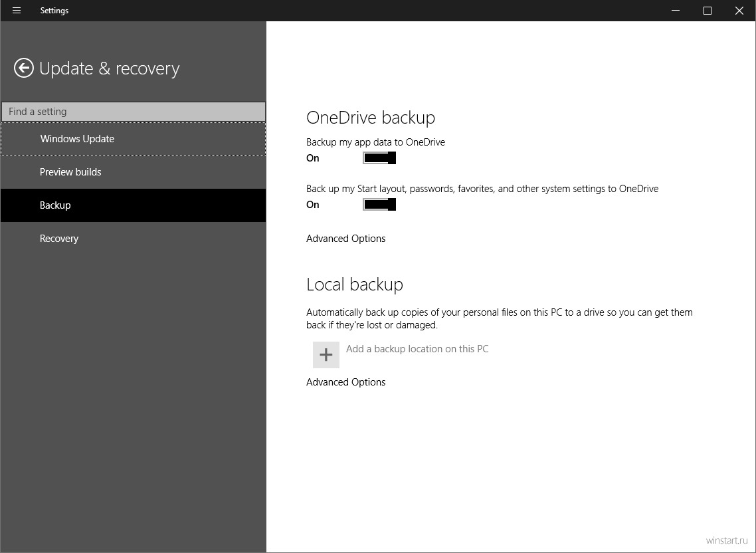756x553 pixels.
Task: Focus the Find a setting search box
Action: pyautogui.click(x=133, y=112)
